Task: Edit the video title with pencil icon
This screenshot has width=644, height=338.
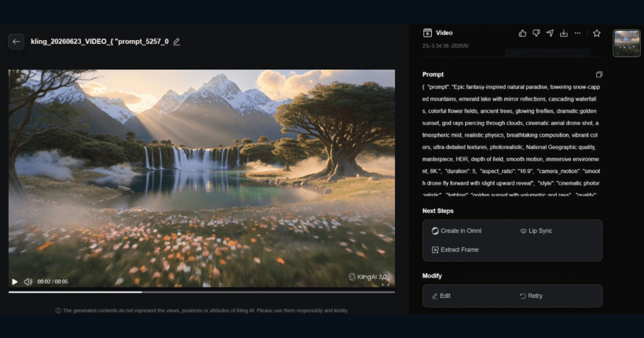Action: click(176, 41)
